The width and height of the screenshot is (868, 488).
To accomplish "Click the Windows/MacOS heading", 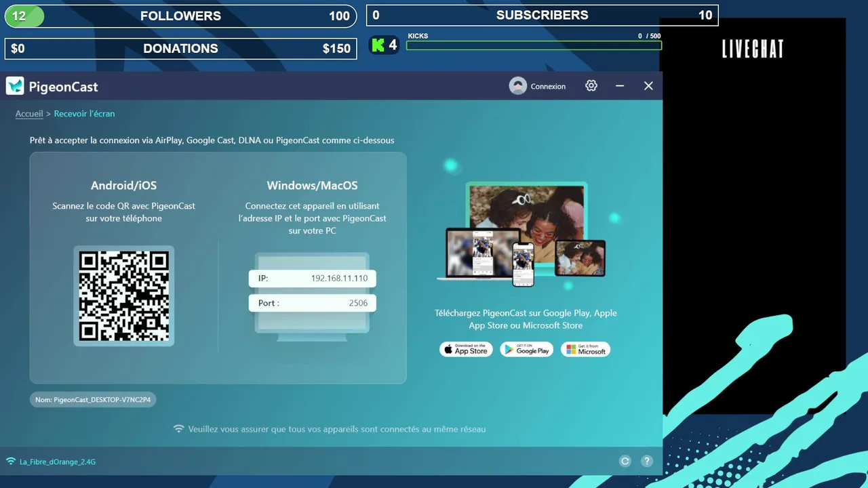I will point(312,186).
